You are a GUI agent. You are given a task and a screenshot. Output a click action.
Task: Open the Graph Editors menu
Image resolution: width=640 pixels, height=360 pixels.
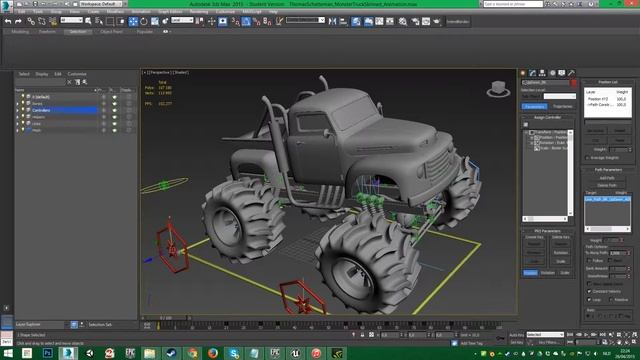click(x=170, y=12)
